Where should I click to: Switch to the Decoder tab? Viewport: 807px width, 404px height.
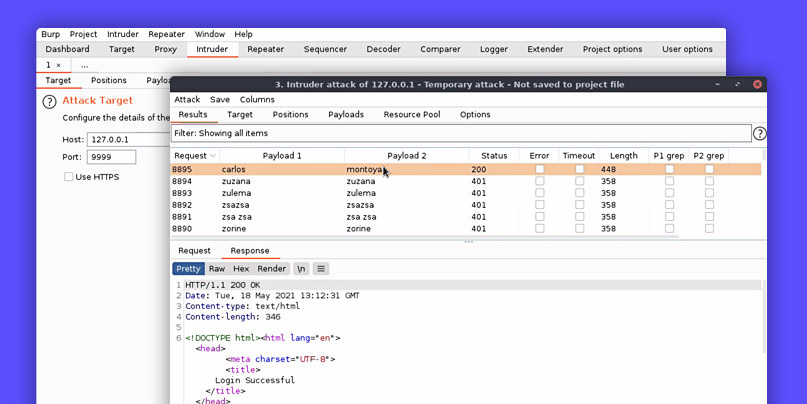point(383,49)
